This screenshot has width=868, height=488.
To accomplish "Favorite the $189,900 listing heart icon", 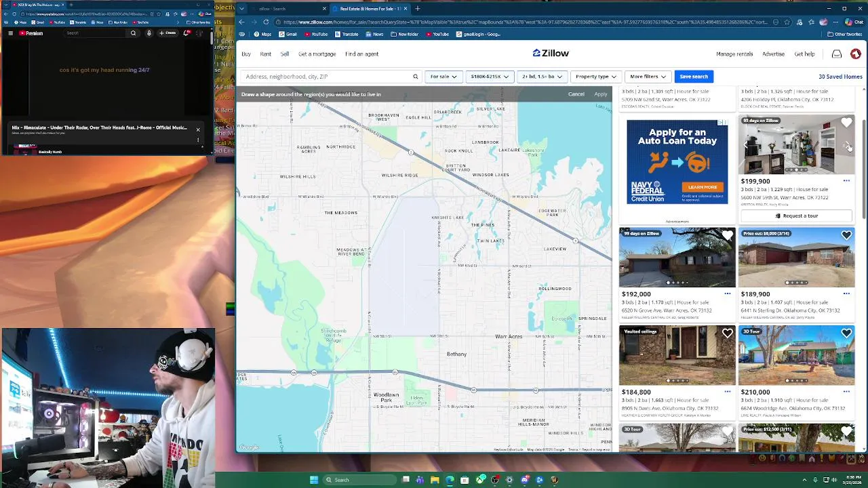I will [846, 235].
